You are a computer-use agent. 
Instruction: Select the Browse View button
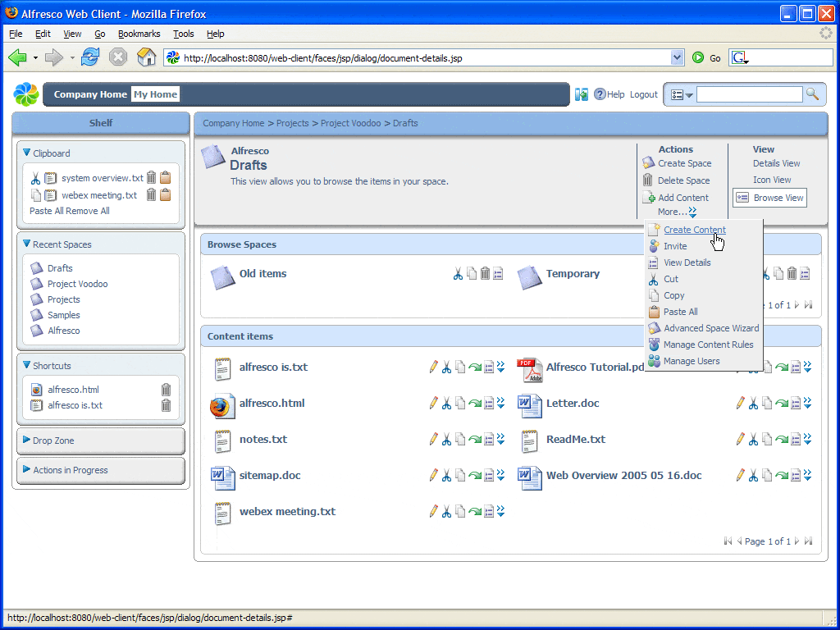(x=769, y=198)
